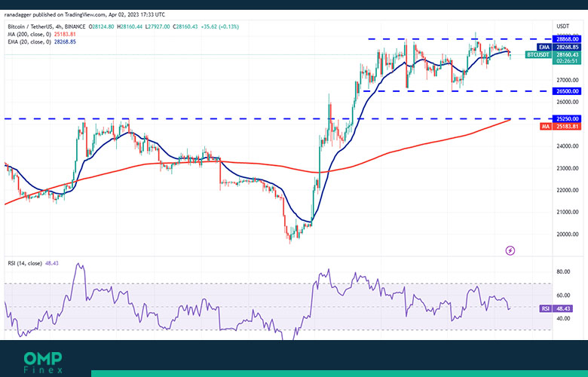Screen dimensions: 588x377
Task: Click the EMA tag on the price axis
Action: (x=544, y=48)
